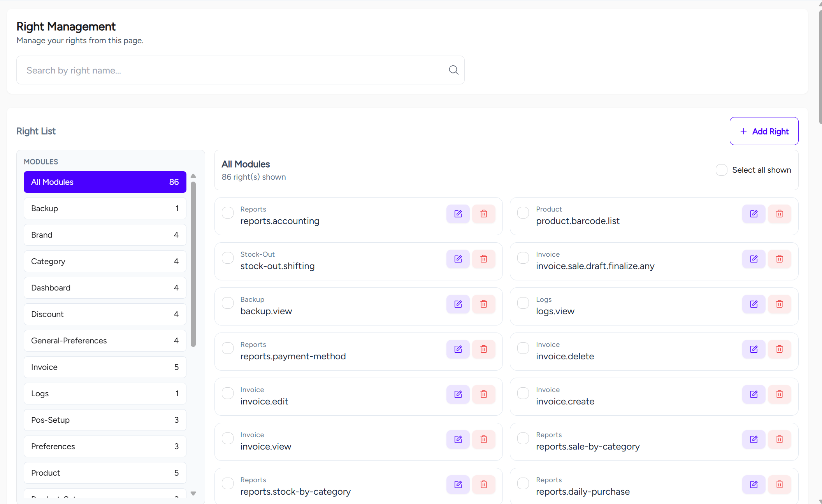The image size is (822, 504).
Task: Show Dashboard module rights
Action: point(105,288)
